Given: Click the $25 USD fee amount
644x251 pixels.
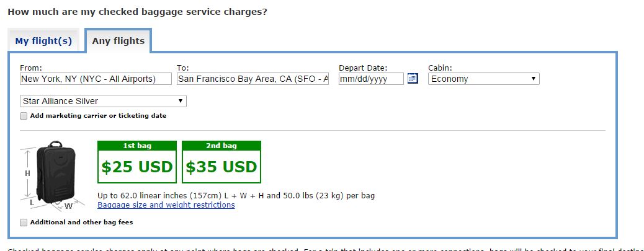Looking at the screenshot, I should 137,167.
